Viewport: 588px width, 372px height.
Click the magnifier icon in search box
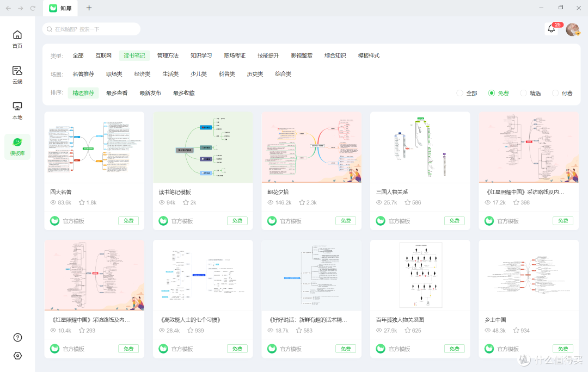(x=49, y=29)
